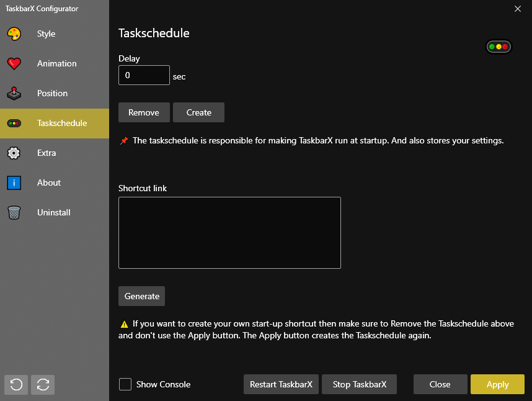Close the configurator window with X
The image size is (532, 401).
click(517, 9)
